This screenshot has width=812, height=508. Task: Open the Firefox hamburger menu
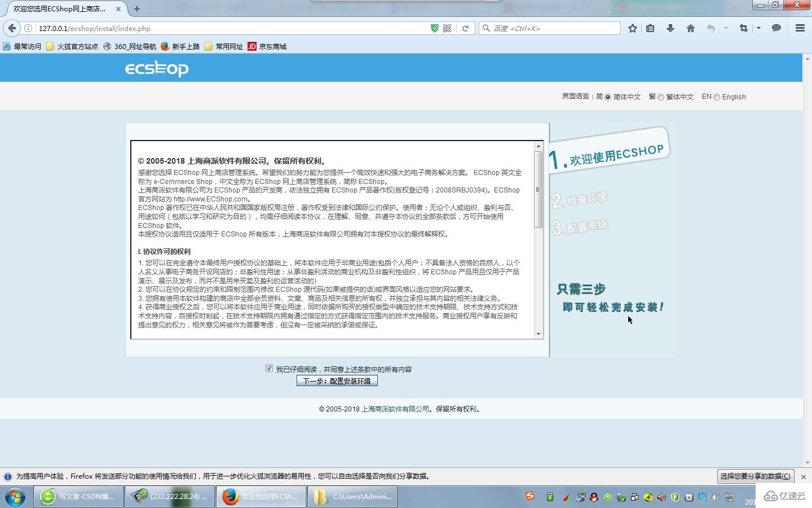click(800, 28)
